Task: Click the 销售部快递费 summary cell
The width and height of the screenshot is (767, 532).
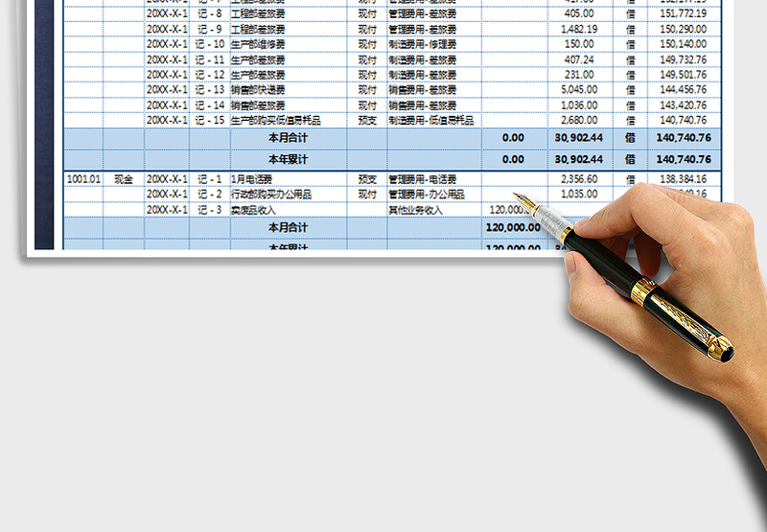Action: pyautogui.click(x=258, y=90)
